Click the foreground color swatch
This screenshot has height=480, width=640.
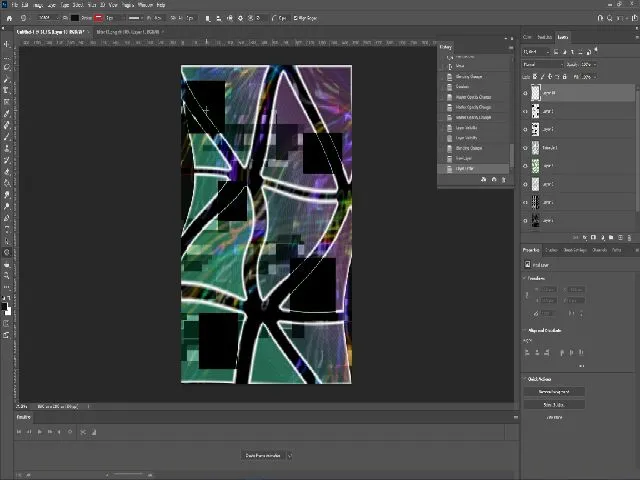pos(4,306)
